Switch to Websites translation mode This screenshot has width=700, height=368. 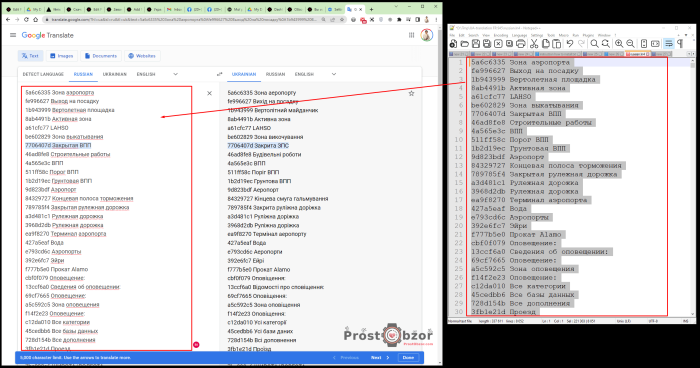(x=142, y=56)
